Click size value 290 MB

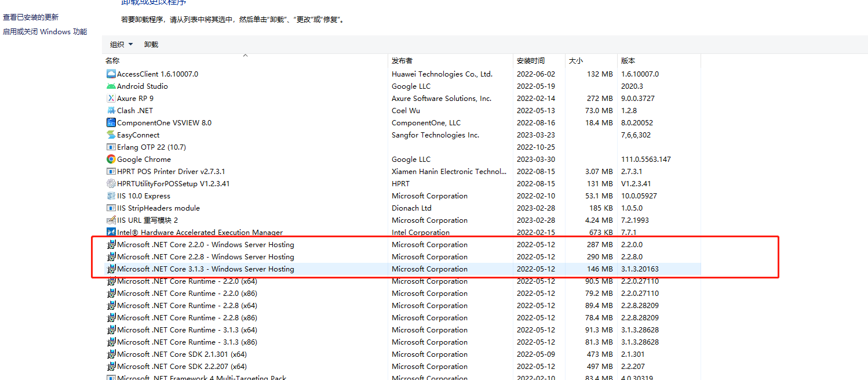pyautogui.click(x=599, y=256)
